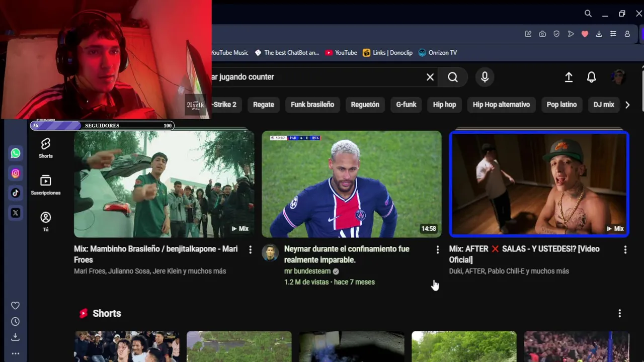644x362 pixels.
Task: Open WhatsApp in the Opera sidebar
Action: pyautogui.click(x=16, y=153)
